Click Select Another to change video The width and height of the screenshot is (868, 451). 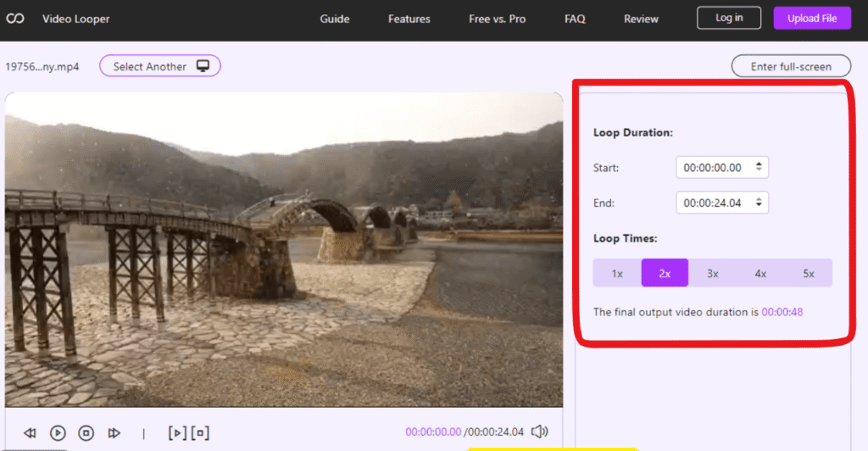160,66
